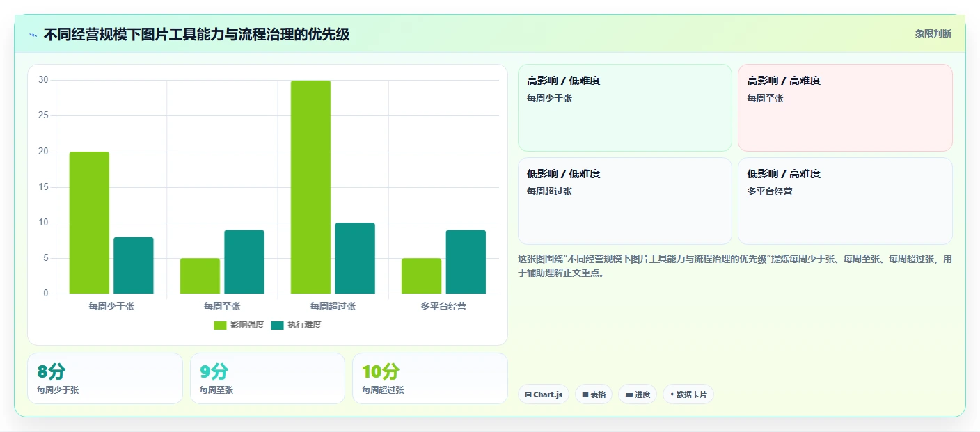980x432 pixels.
Task: Select the 8分 data card
Action: [x=105, y=378]
